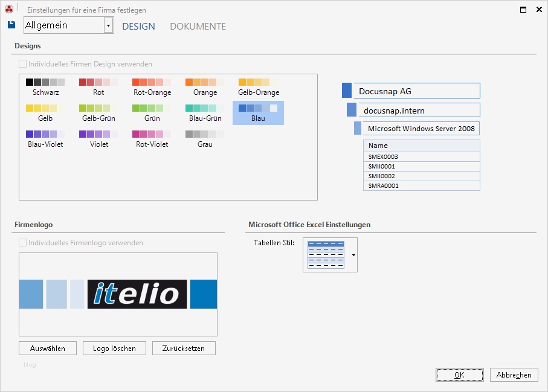Pick the Rot-Violet design swatch
The image size is (548, 392).
(152, 139)
